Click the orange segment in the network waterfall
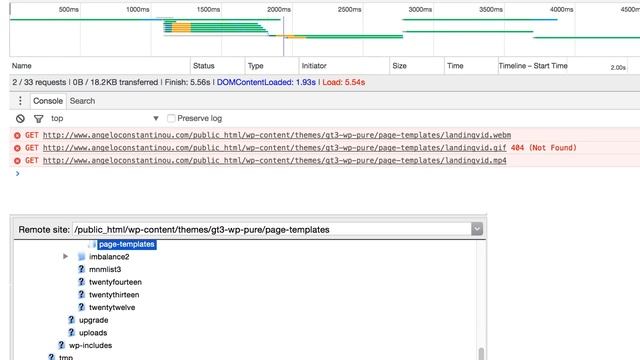 (181, 27)
